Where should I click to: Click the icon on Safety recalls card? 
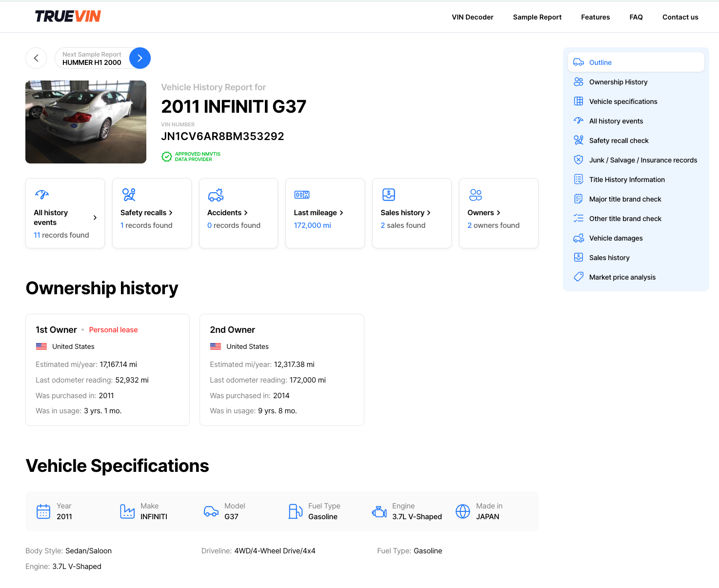click(129, 195)
